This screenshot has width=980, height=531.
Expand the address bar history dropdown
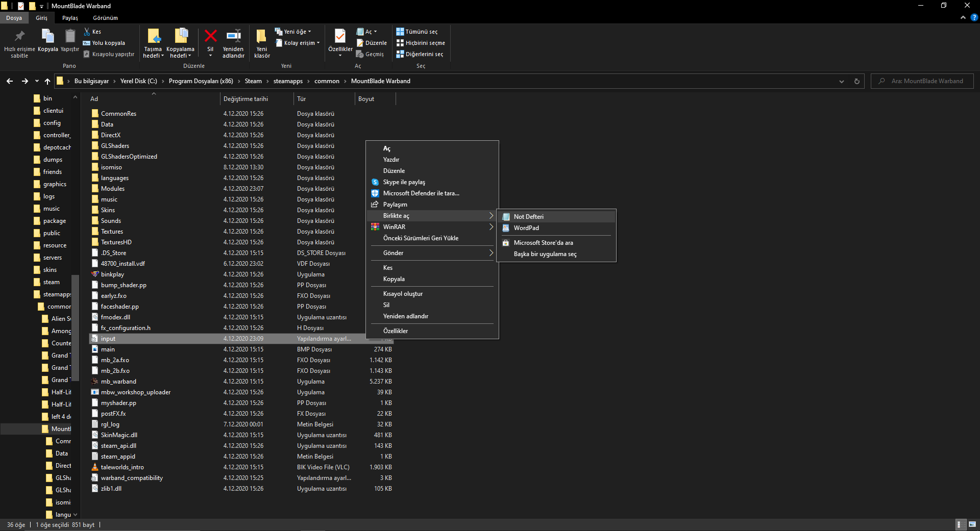click(842, 81)
